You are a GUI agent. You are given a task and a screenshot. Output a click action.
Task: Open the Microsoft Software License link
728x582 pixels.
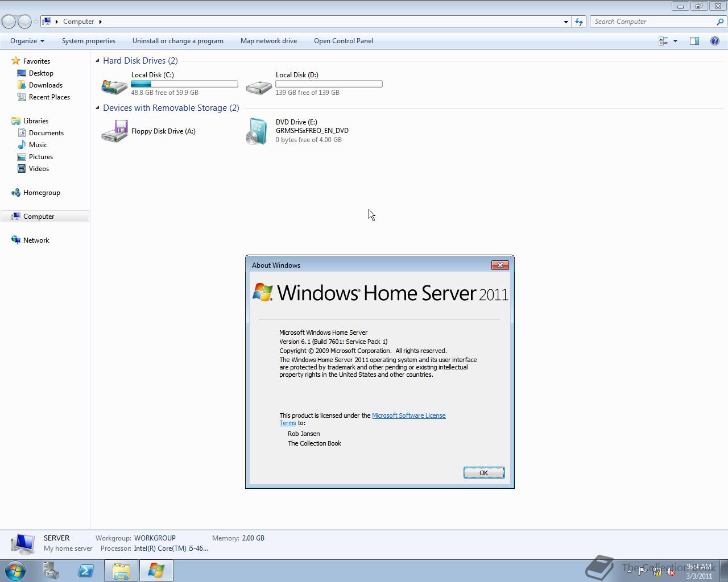(408, 415)
